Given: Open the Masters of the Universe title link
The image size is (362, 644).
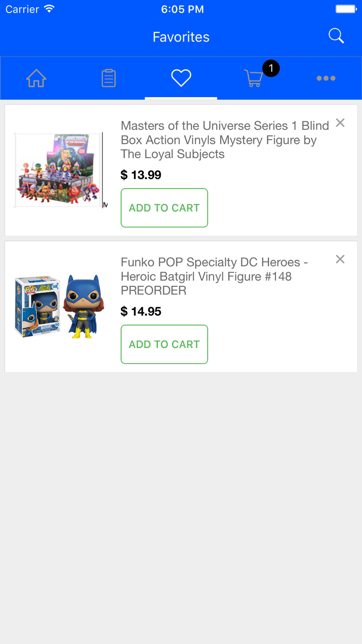Looking at the screenshot, I should (x=224, y=140).
